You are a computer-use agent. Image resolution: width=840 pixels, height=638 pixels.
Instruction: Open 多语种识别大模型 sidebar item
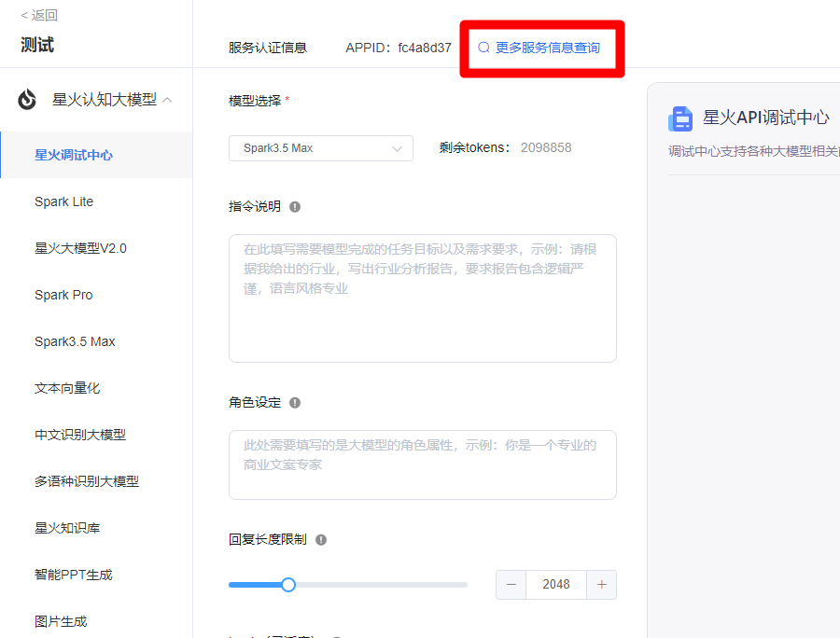87,481
